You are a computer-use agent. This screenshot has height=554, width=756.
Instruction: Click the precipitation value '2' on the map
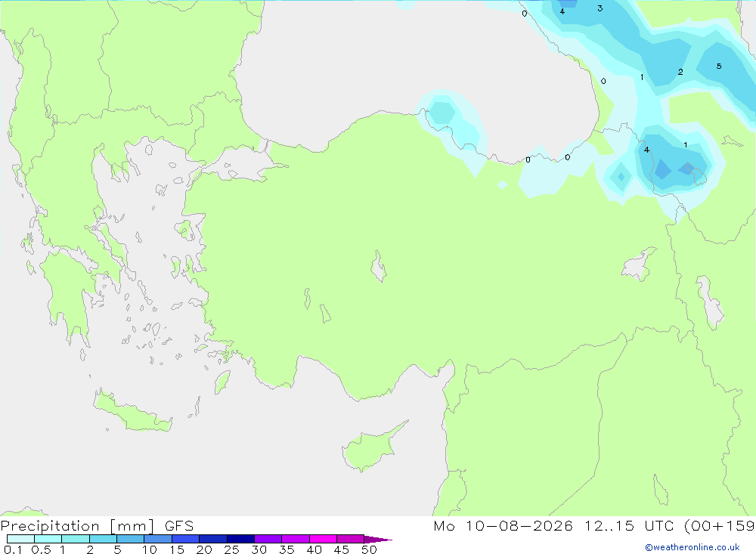[680, 72]
